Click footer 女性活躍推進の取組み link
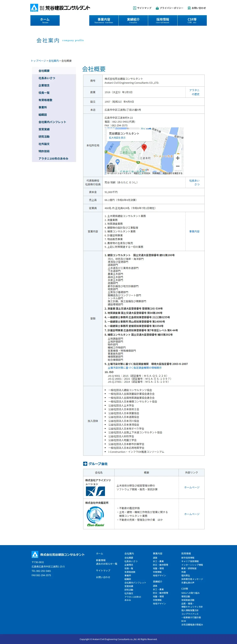The width and height of the screenshot is (237, 644). (192, 624)
